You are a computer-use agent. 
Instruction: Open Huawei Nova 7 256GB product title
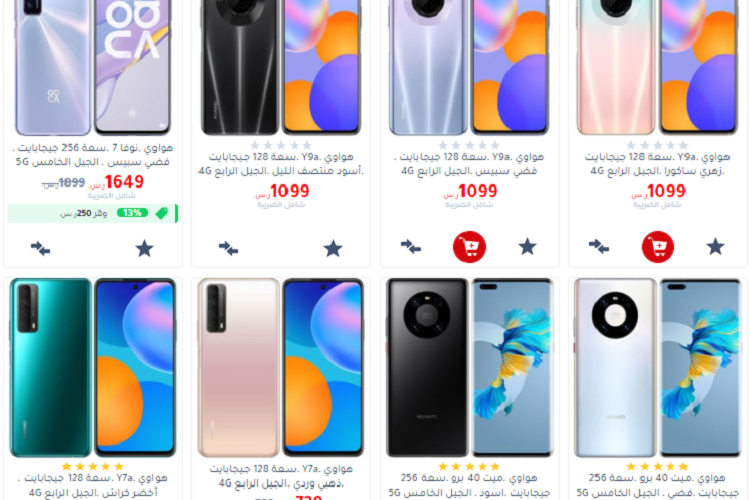[x=92, y=154]
